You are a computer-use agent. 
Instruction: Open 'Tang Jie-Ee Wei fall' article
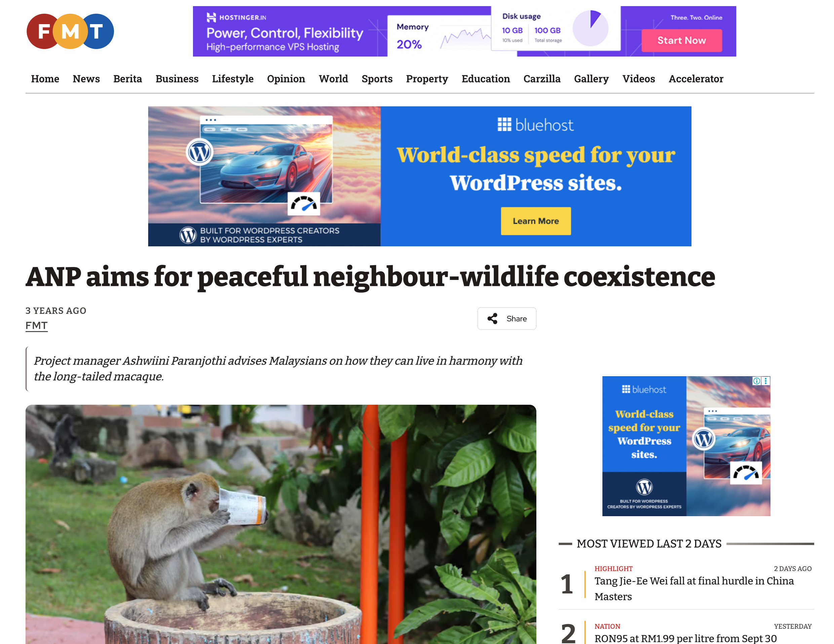coord(694,588)
